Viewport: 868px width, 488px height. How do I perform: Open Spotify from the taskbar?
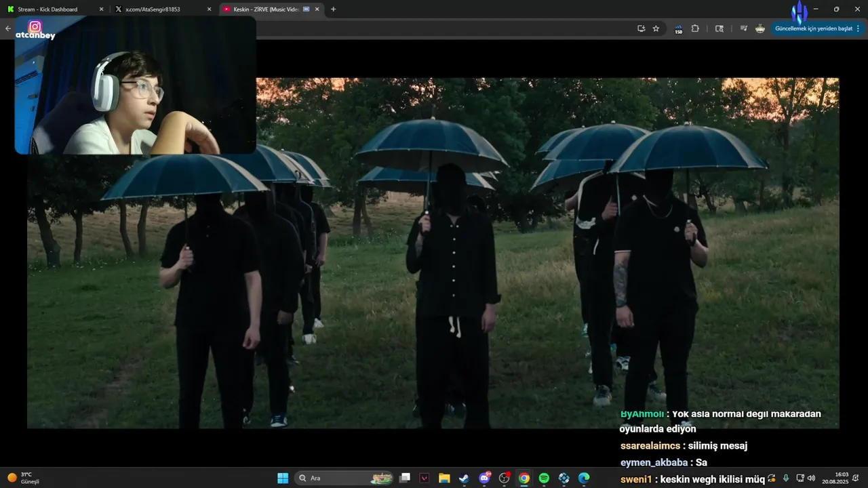pos(544,478)
